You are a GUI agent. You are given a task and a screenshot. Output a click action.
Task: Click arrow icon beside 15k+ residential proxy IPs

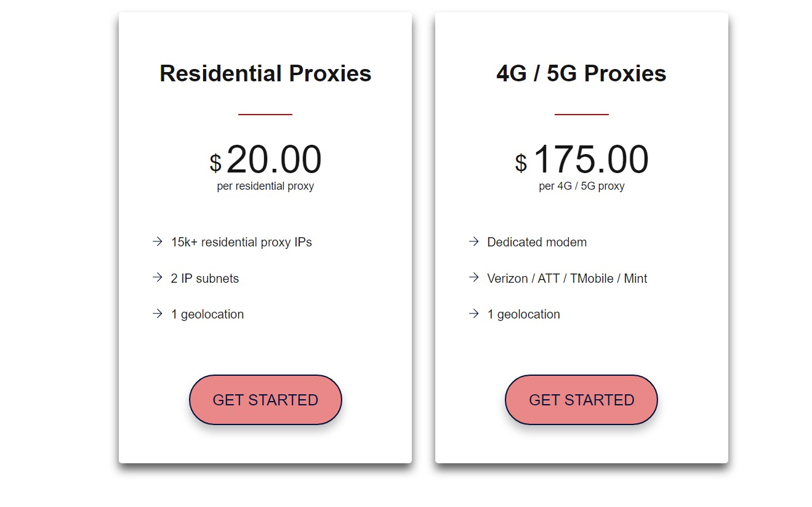[x=157, y=241]
